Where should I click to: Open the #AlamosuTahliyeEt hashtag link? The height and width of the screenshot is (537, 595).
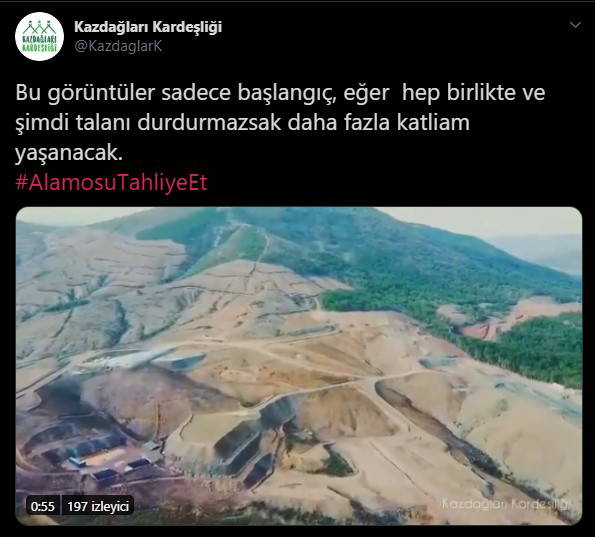click(x=111, y=183)
